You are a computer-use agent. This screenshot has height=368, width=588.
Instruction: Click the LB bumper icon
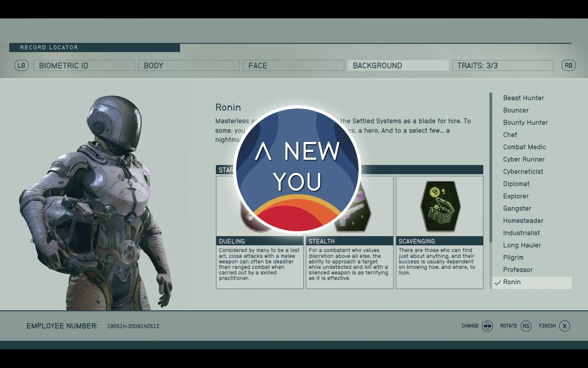tap(21, 65)
